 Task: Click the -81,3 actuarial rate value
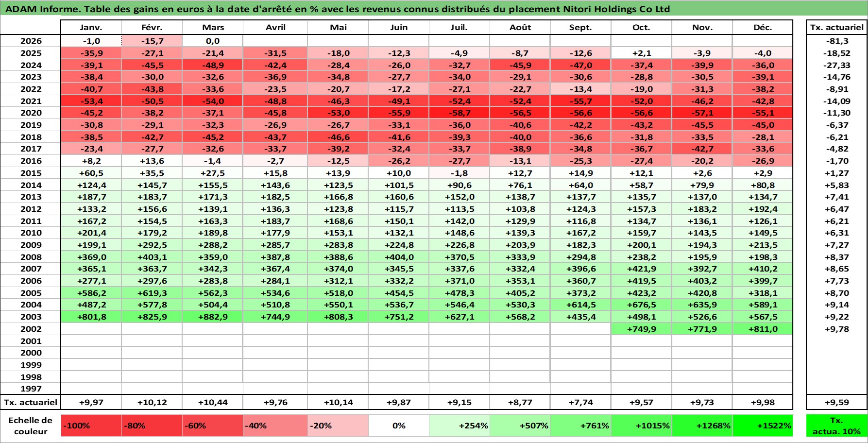coord(837,41)
